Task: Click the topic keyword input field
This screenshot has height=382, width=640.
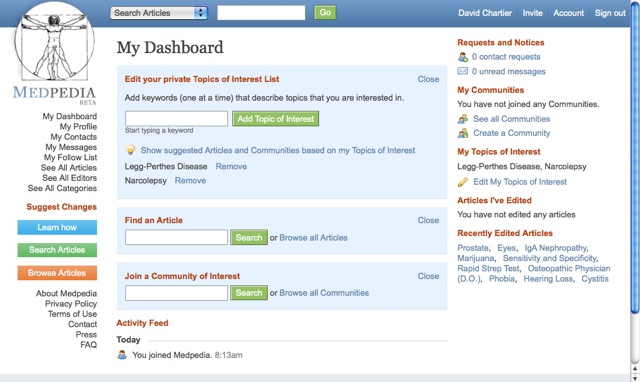Action: 176,119
